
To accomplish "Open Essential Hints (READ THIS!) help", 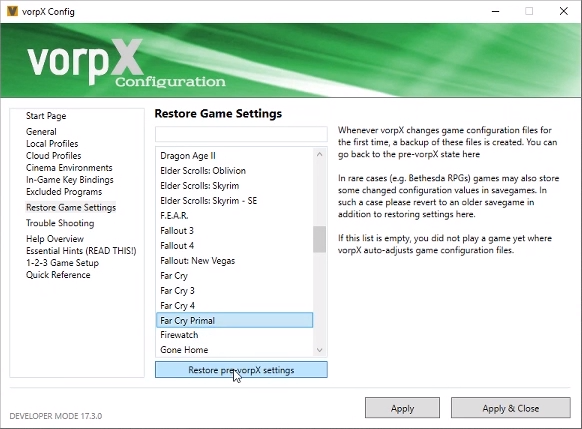I will [x=81, y=251].
